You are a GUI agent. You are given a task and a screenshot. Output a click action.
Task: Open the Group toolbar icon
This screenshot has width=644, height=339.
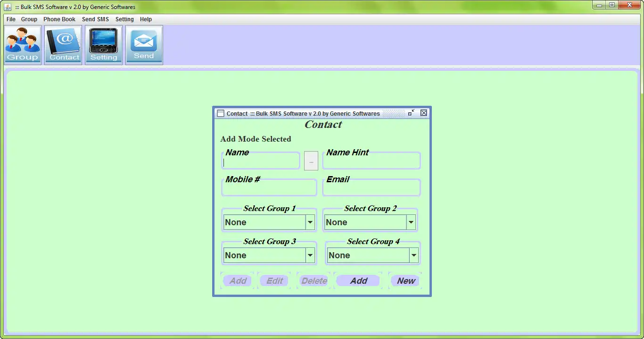click(23, 45)
